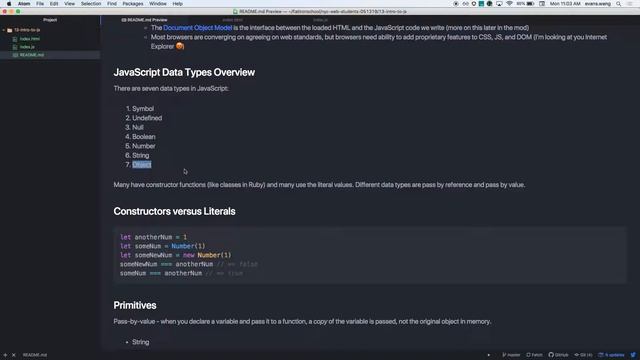Click the angry emoji after Explorer
Screen dimensions: 640x360
[x=180, y=47]
